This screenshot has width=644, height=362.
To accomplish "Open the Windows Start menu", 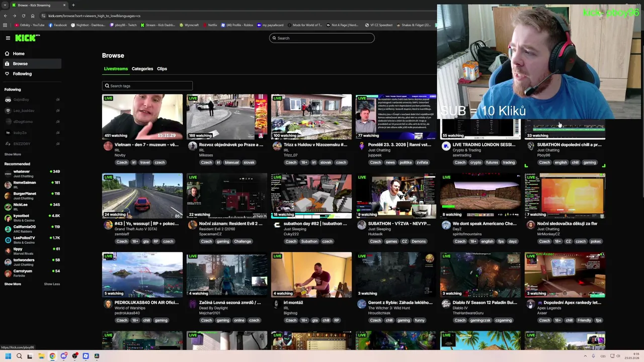I will click(8, 356).
